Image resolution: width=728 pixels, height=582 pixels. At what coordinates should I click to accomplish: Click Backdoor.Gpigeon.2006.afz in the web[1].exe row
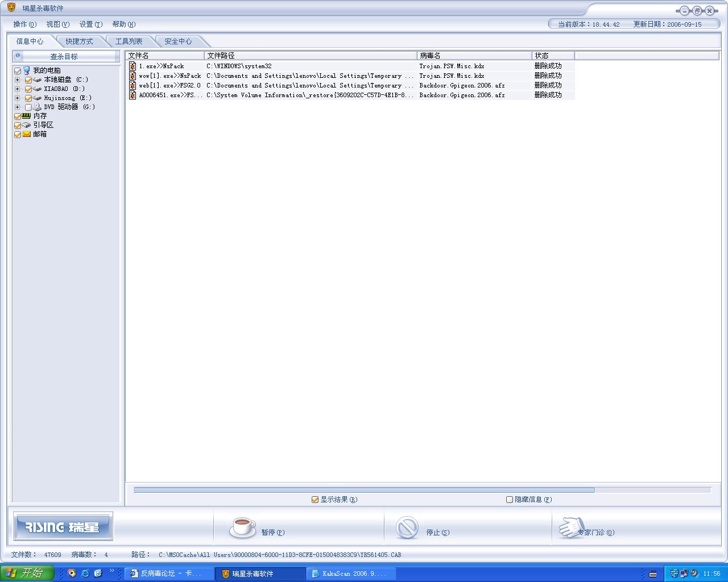pyautogui.click(x=462, y=85)
